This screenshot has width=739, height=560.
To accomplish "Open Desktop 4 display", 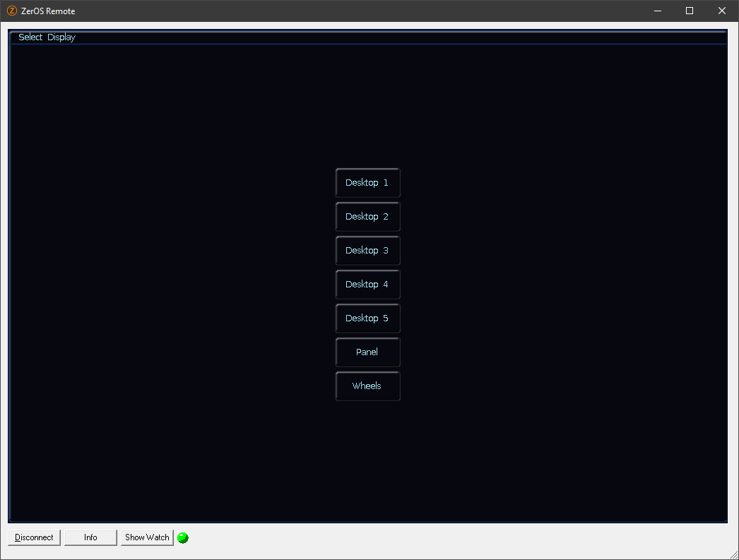I will [367, 285].
